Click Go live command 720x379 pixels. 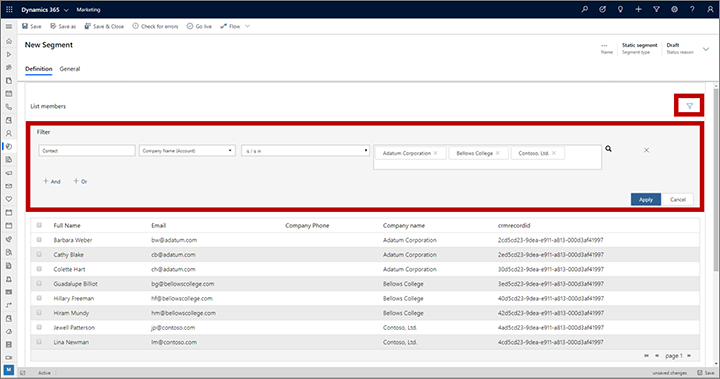[199, 26]
